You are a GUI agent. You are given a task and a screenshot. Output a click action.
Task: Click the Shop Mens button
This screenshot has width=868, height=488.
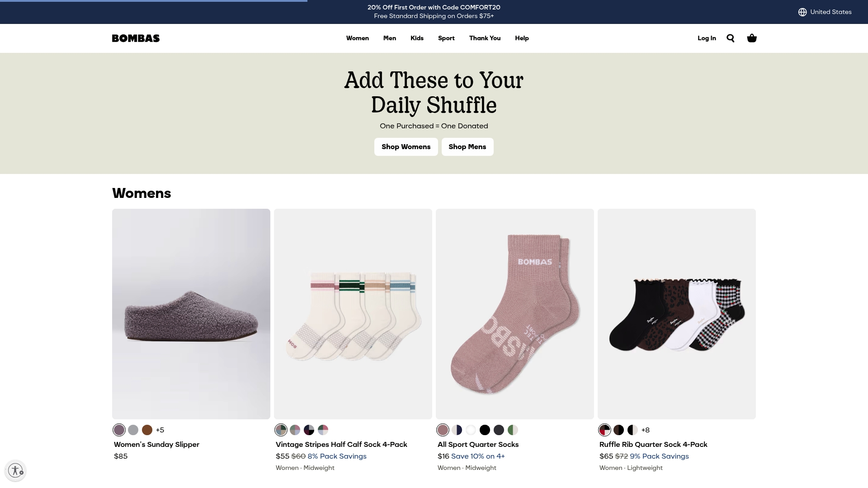click(x=467, y=147)
